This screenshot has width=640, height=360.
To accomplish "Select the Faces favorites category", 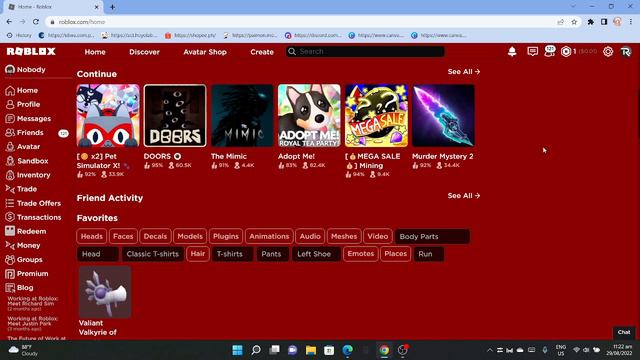I will [123, 236].
